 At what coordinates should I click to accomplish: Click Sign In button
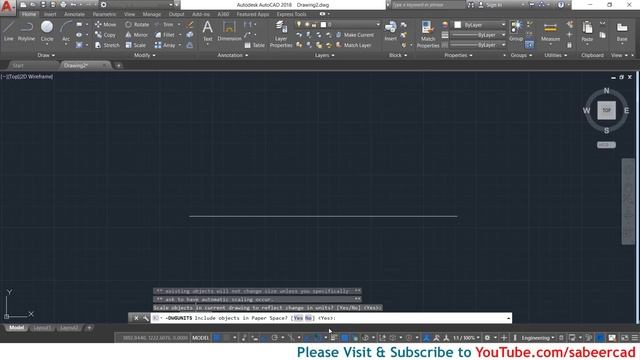pos(491,5)
